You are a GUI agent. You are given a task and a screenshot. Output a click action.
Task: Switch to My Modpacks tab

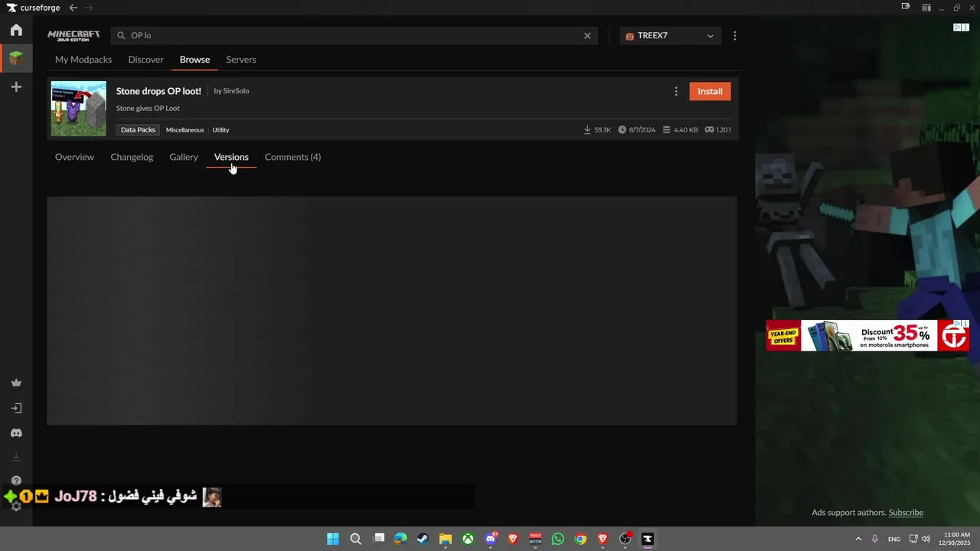[83, 60]
